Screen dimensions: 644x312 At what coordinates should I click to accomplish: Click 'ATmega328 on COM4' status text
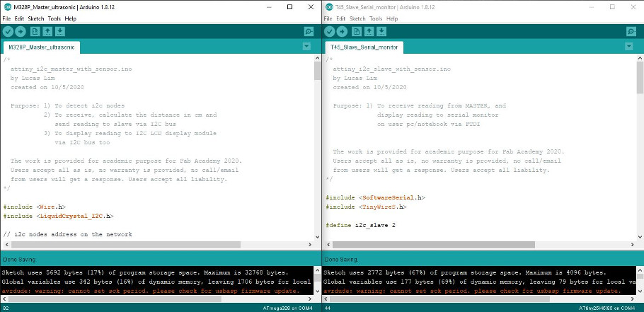[x=288, y=308]
